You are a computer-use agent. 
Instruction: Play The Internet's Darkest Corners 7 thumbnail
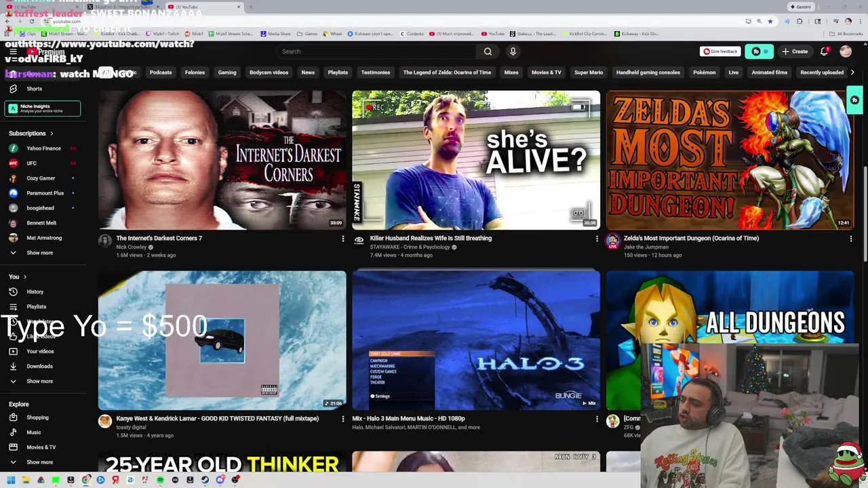click(222, 160)
